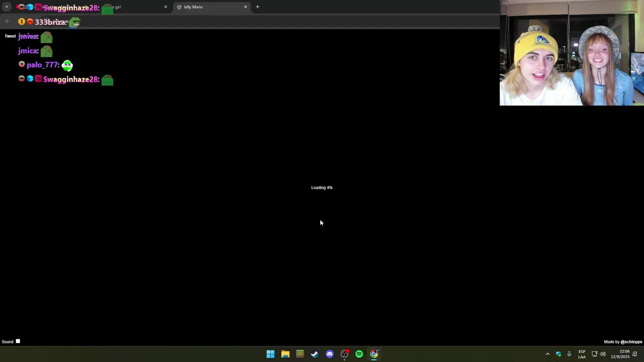The height and width of the screenshot is (362, 644).
Task: Toggle the Sound checkbox
Action: click(18, 341)
